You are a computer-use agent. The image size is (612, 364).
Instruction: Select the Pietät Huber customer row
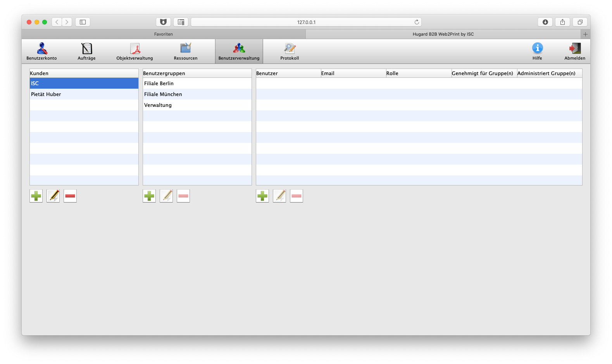click(x=84, y=94)
